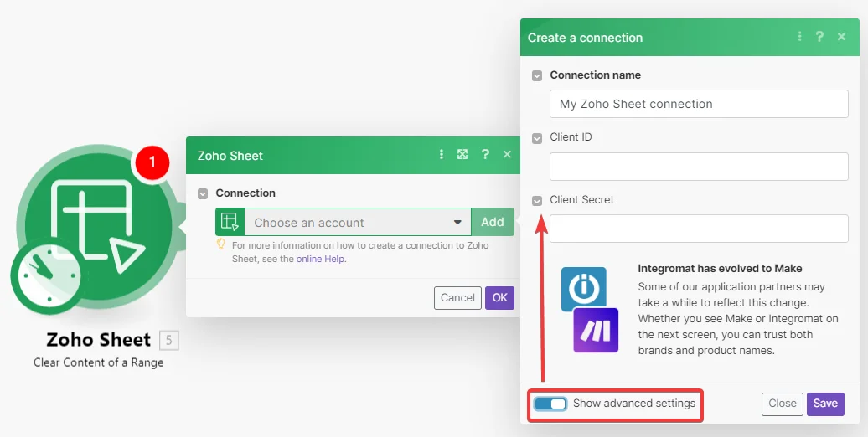Click the Show advanced settings label
The height and width of the screenshot is (437, 868).
634,404
